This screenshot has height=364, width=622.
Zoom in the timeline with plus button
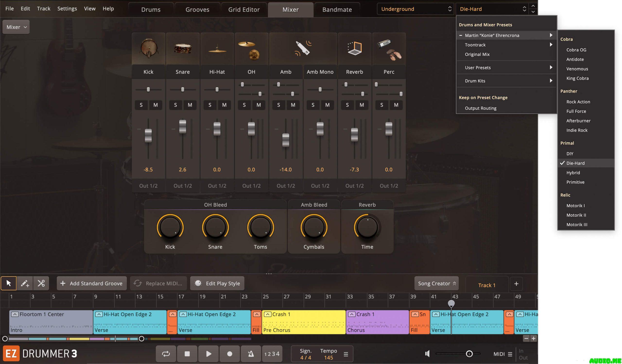(x=533, y=338)
